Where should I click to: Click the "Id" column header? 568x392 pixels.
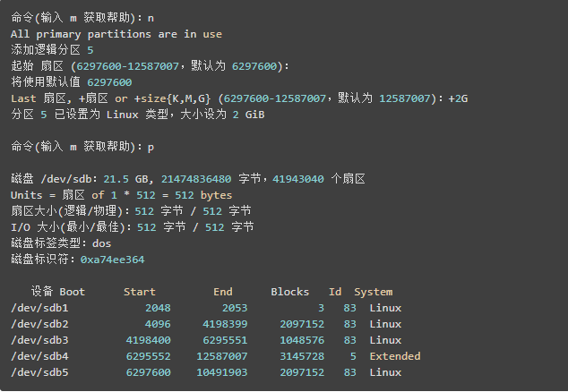point(335,292)
